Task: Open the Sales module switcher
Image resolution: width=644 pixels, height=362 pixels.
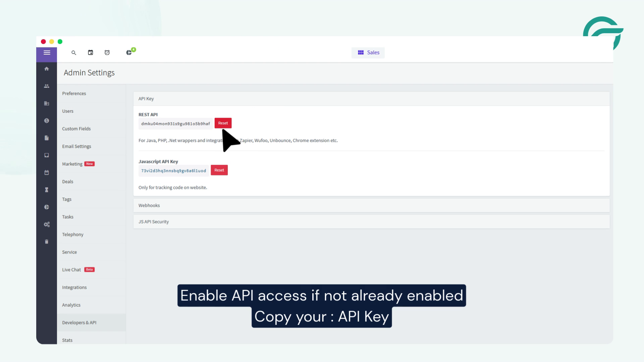Action: [368, 52]
